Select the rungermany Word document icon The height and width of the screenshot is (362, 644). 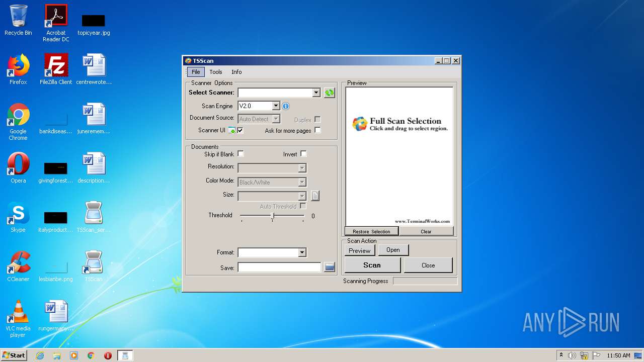coord(56,316)
